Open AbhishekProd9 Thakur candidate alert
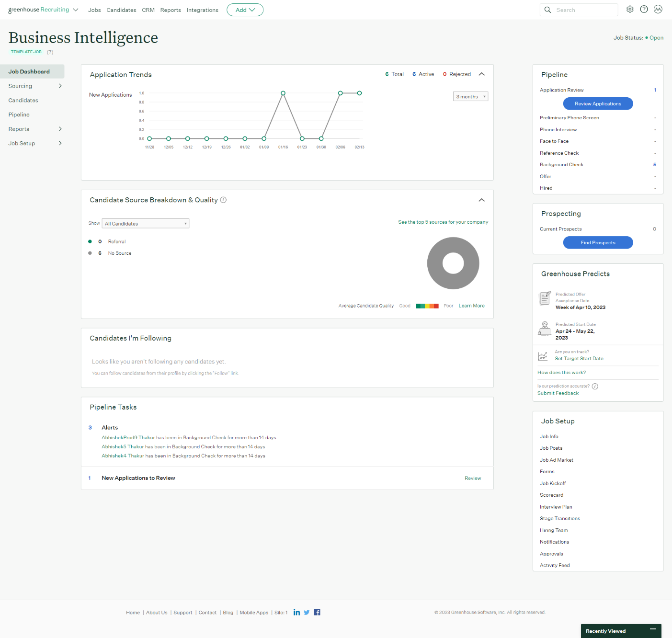This screenshot has width=672, height=638. [x=128, y=437]
